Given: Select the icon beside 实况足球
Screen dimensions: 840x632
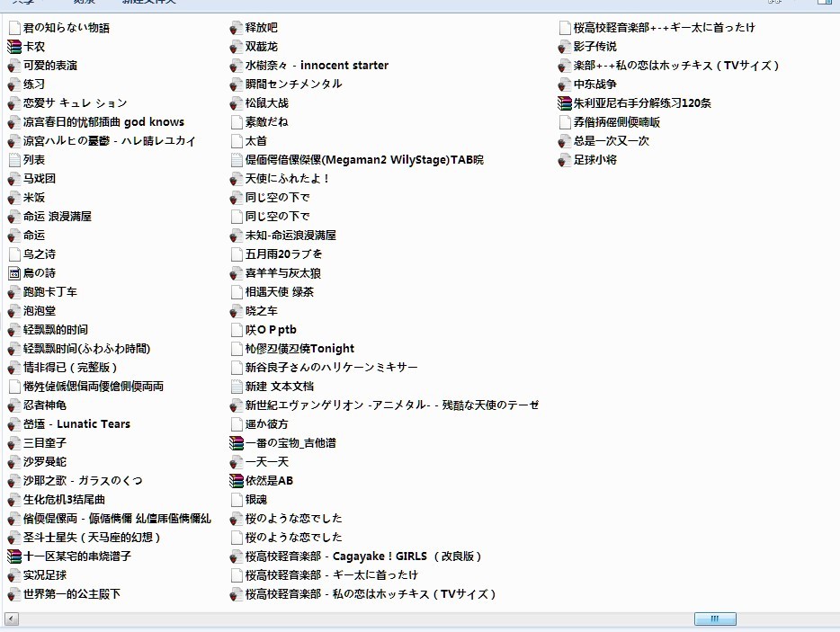Looking at the screenshot, I should pos(14,575).
